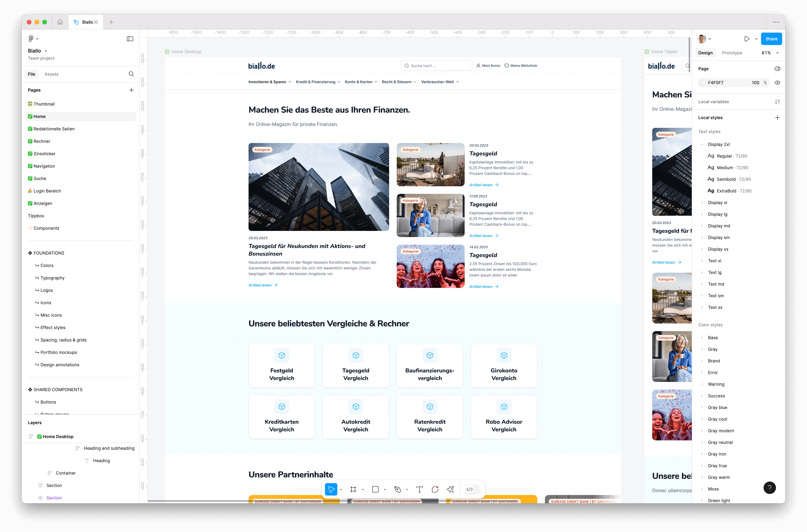Click the F4F5F7 color swatch

point(703,82)
